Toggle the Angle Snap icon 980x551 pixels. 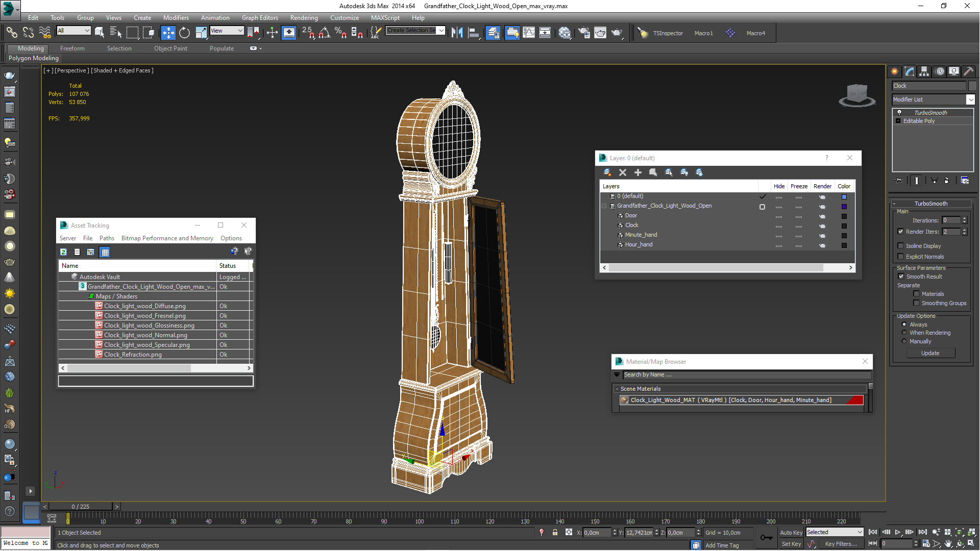point(324,33)
